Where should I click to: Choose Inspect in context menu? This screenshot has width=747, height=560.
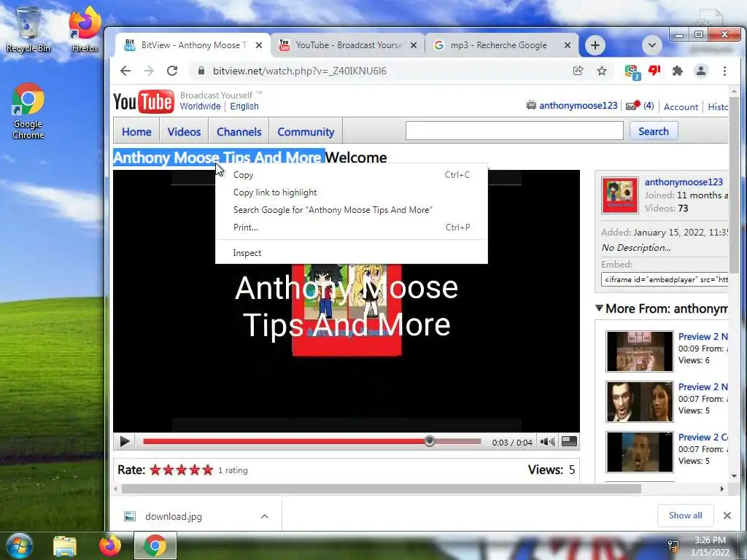(352, 253)
